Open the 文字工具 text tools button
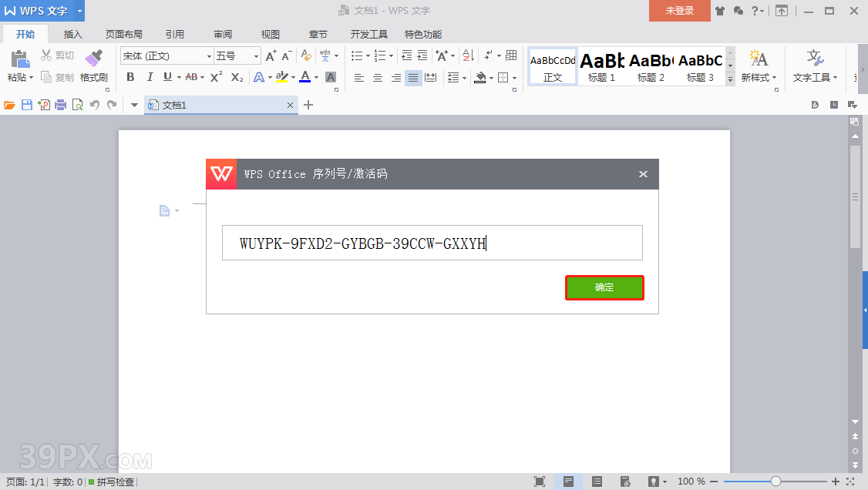 click(x=815, y=66)
